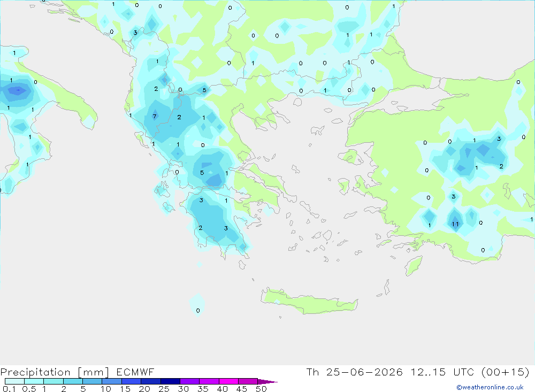Click the precipitation value '7' on map

[x=155, y=117]
